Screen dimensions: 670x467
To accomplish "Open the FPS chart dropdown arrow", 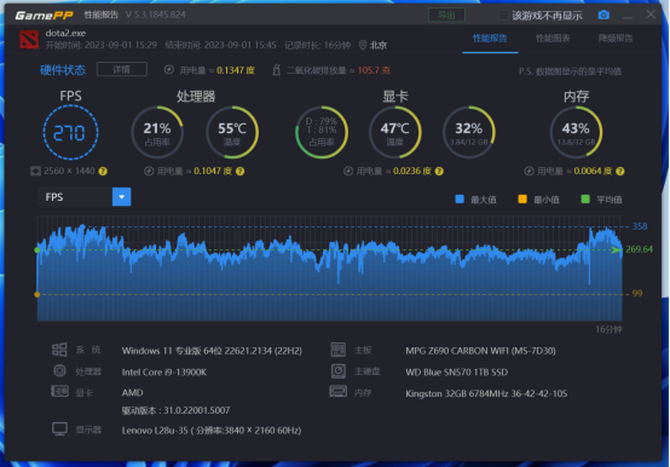I will (122, 197).
